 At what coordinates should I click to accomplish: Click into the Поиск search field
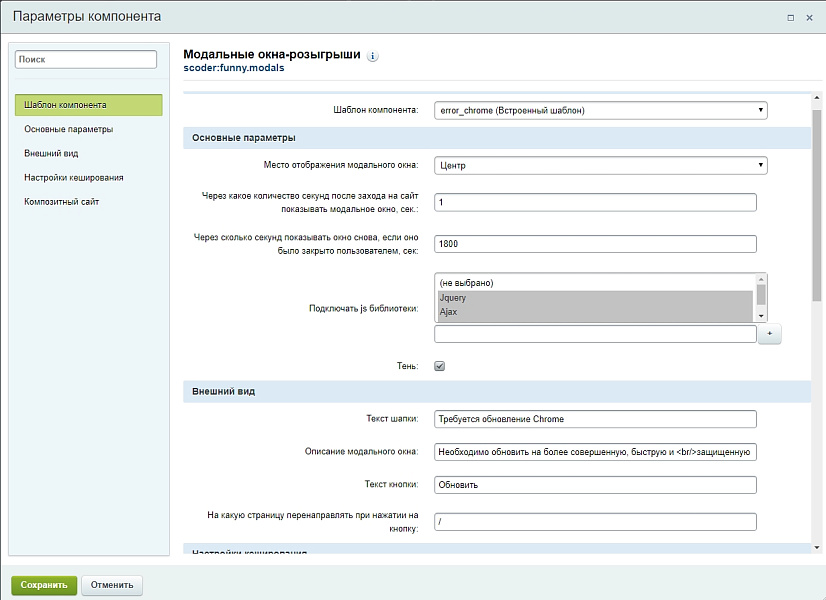(x=86, y=60)
